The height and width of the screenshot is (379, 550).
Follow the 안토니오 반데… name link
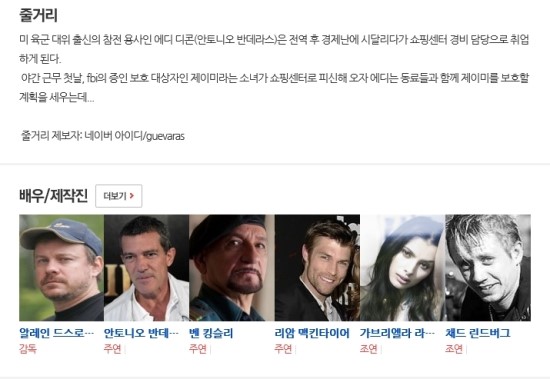point(141,333)
